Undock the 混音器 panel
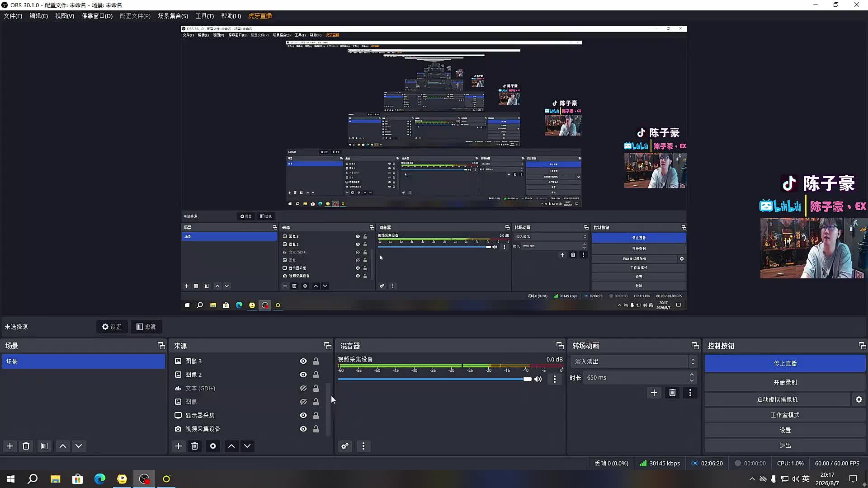Viewport: 868px width, 488px height. click(x=560, y=346)
